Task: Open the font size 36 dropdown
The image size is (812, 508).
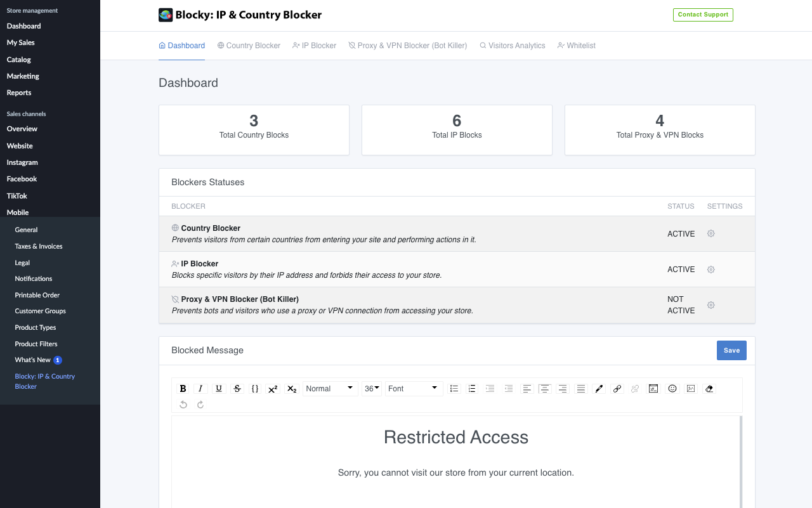Action: (x=372, y=389)
